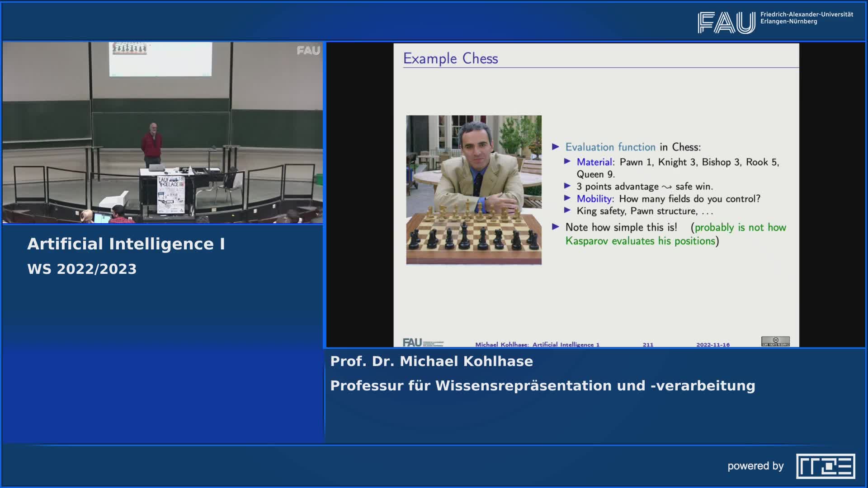868x488 pixels.
Task: Click the Creative Commons license badge on slide
Action: [x=775, y=341]
